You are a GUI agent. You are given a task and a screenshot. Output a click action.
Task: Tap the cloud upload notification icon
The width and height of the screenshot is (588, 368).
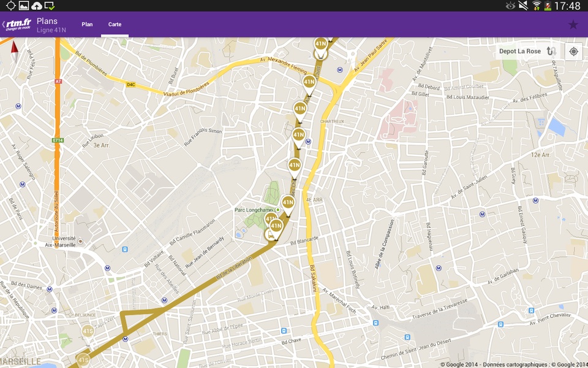tap(36, 6)
